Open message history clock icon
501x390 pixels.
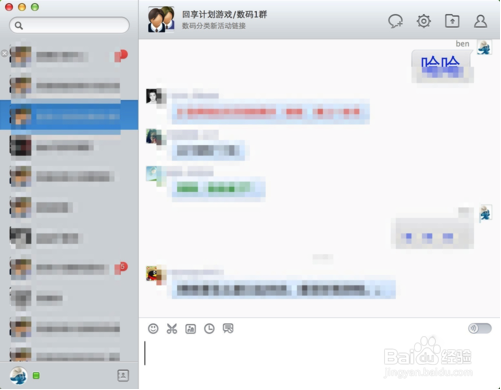click(x=209, y=329)
